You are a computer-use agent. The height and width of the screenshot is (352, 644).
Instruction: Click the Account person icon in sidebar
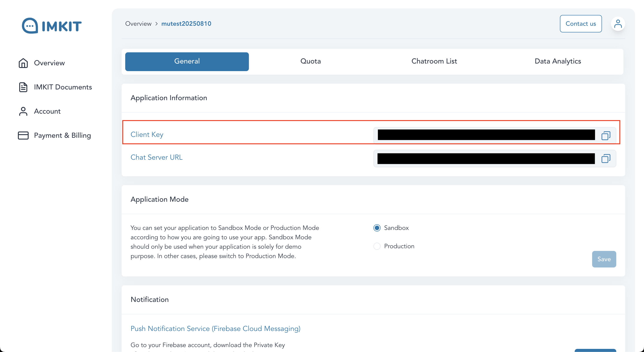[x=23, y=111]
